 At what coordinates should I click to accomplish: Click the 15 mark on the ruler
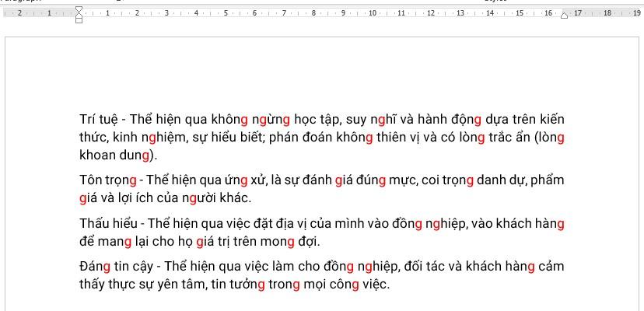(520, 13)
